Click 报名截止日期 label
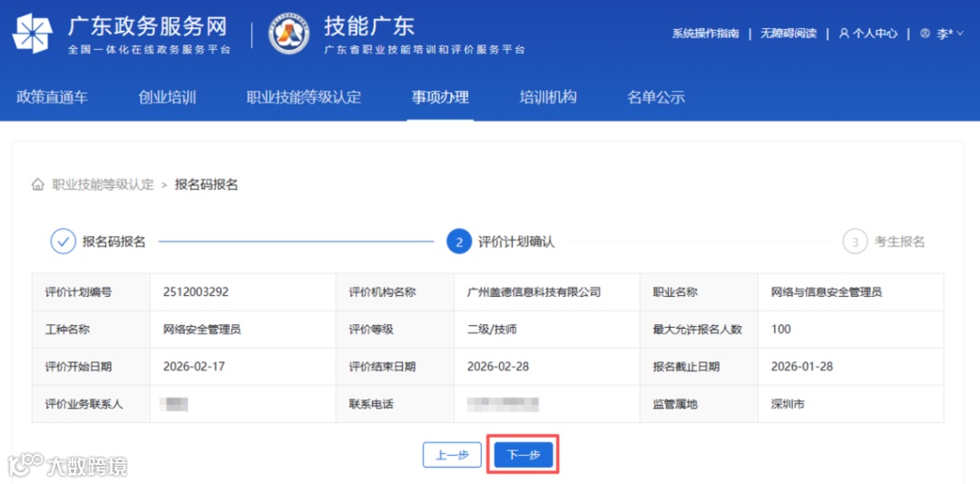The height and width of the screenshot is (484, 980). (686, 367)
